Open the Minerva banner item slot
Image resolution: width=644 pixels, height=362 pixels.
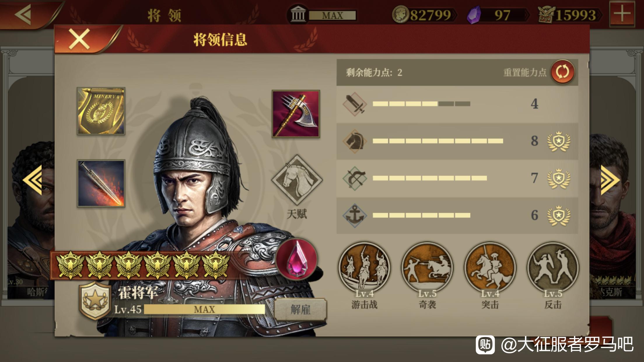(101, 111)
